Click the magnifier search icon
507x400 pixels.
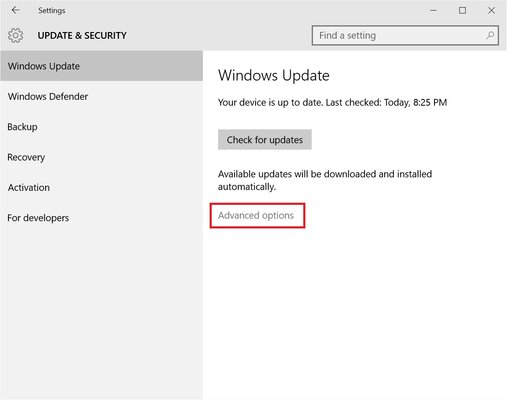(490, 35)
